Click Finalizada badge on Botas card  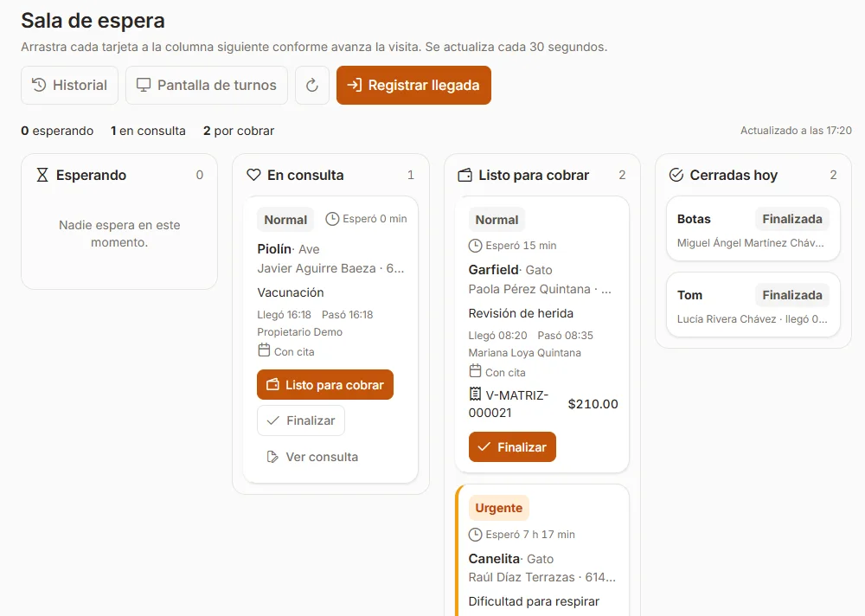pyautogui.click(x=792, y=219)
